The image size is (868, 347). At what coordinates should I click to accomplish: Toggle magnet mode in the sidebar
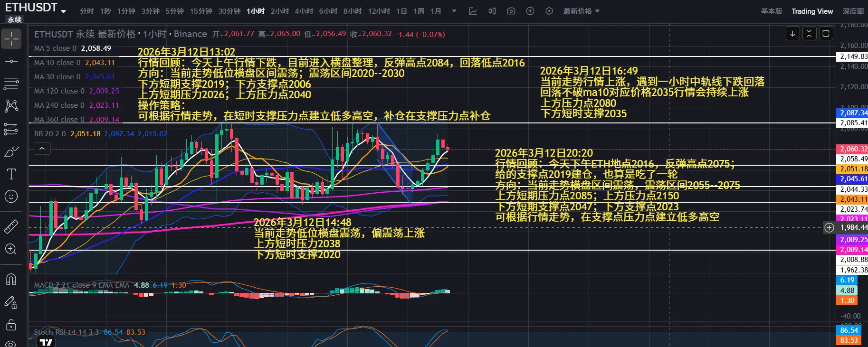pyautogui.click(x=11, y=279)
